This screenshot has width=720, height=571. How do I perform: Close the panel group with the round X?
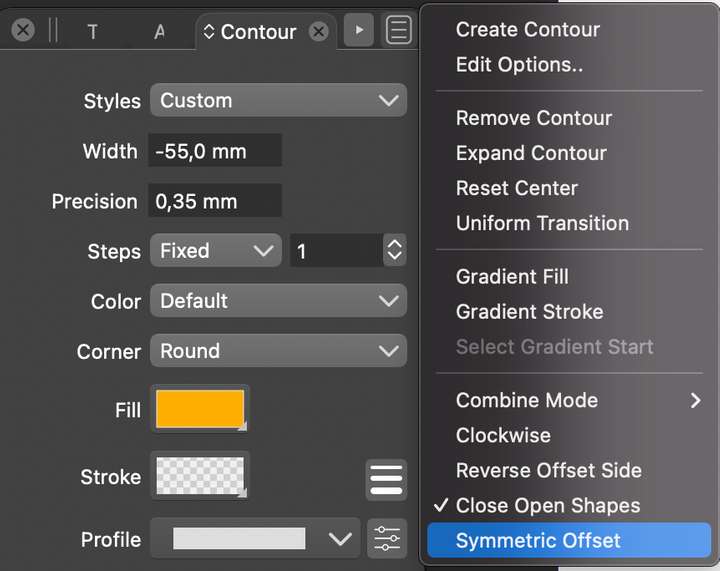[x=22, y=30]
